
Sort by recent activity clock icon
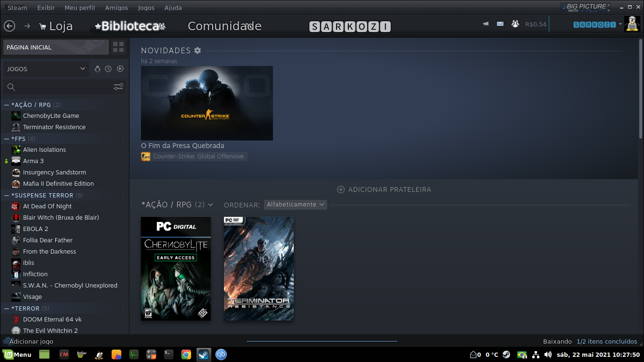(x=108, y=69)
